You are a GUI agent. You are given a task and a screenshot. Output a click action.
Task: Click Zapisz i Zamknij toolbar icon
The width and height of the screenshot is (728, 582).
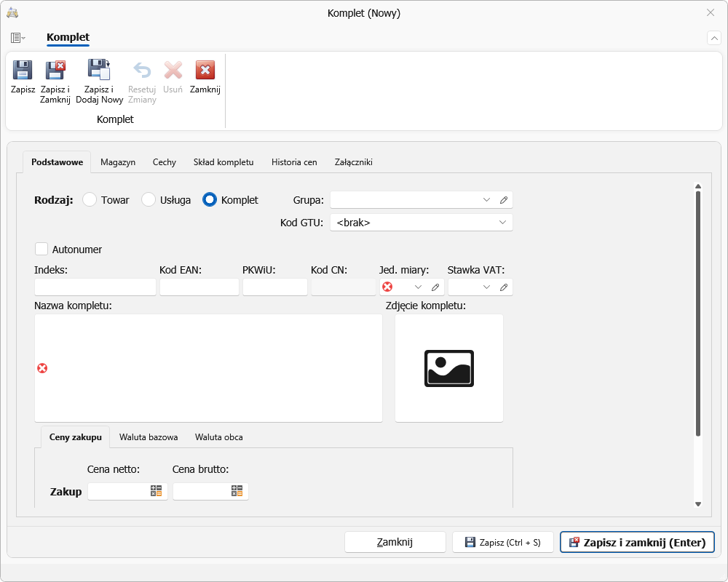(55, 70)
